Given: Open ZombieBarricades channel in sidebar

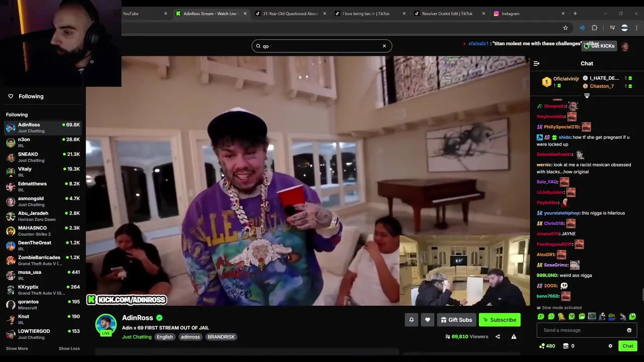Looking at the screenshot, I should point(43,260).
